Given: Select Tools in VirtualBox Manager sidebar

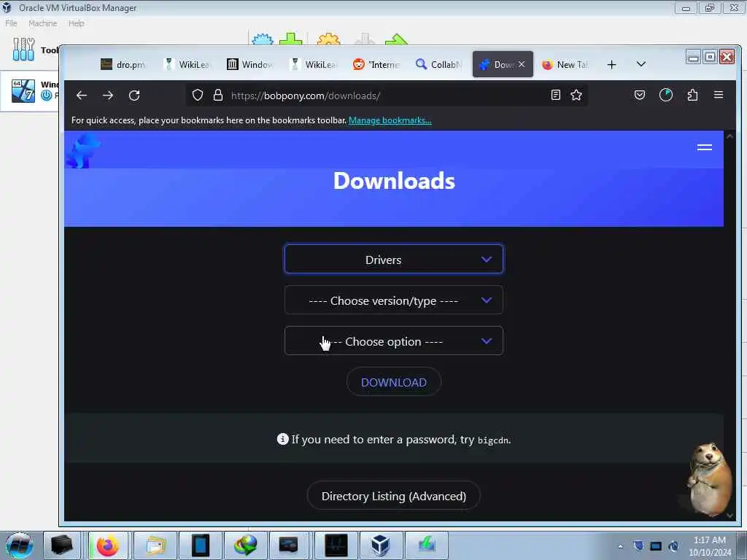Looking at the screenshot, I should pyautogui.click(x=29, y=50).
